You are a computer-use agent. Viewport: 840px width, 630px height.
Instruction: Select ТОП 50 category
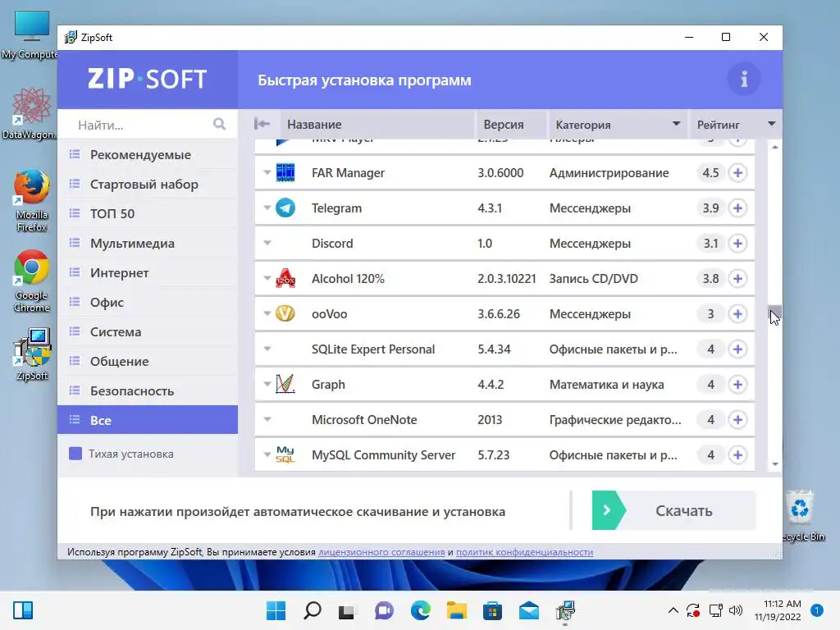click(148, 214)
